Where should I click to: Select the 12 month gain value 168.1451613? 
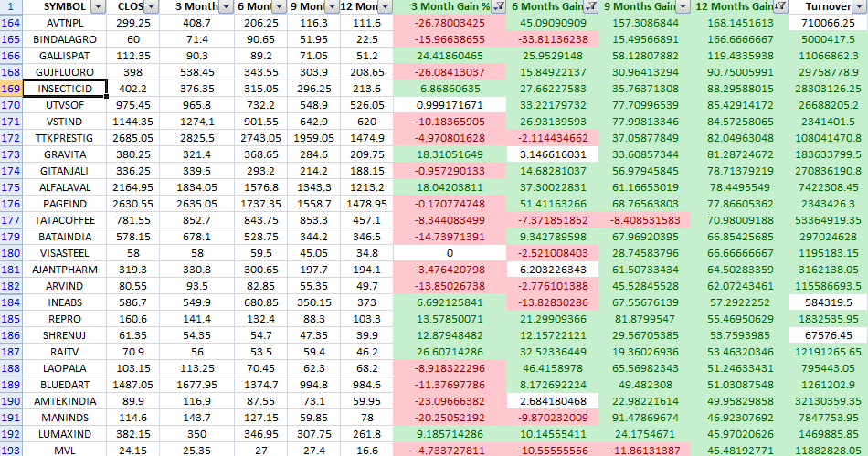click(x=739, y=23)
